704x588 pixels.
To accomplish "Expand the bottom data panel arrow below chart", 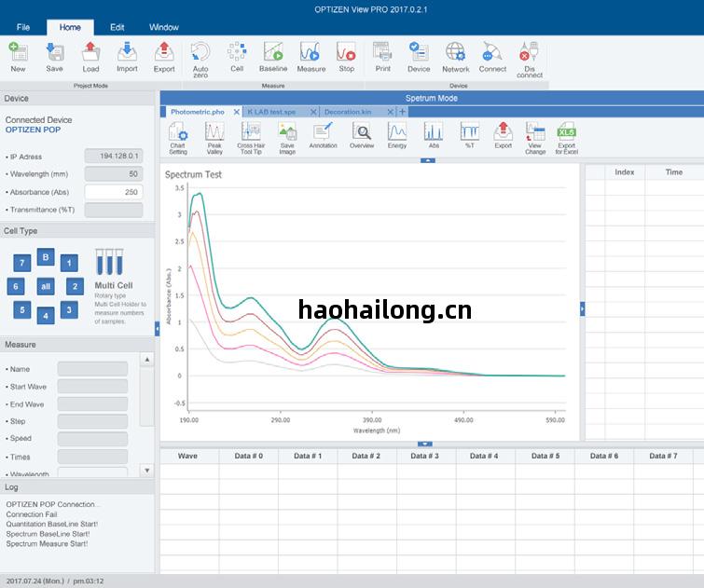I will 425,444.
